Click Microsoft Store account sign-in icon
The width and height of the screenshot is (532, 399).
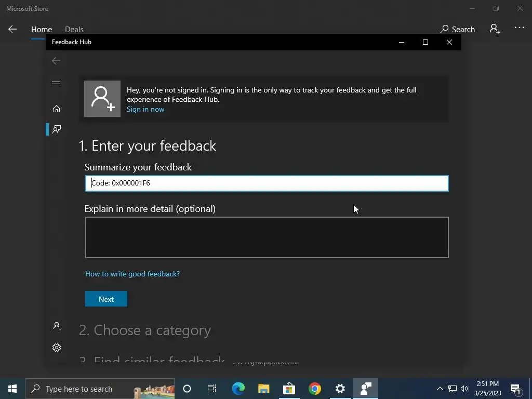click(x=495, y=29)
